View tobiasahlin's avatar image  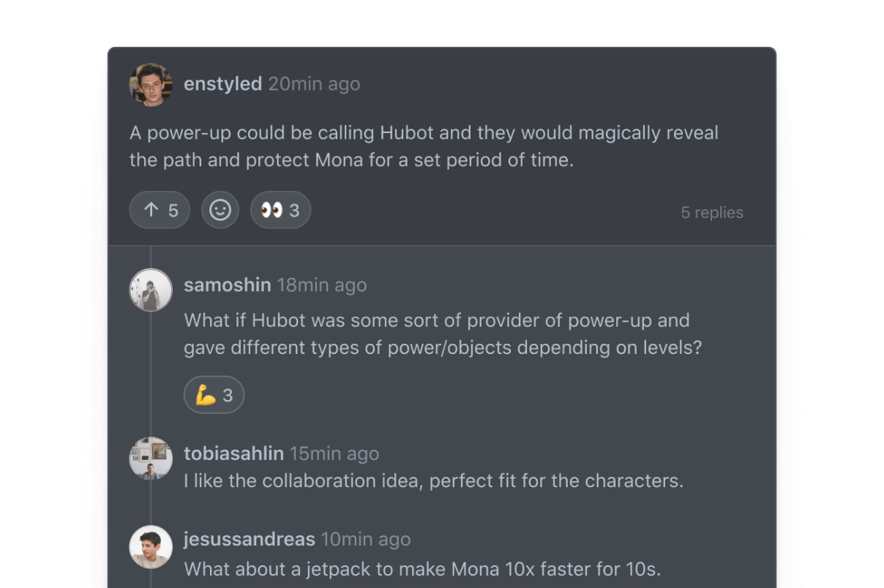coord(151,459)
